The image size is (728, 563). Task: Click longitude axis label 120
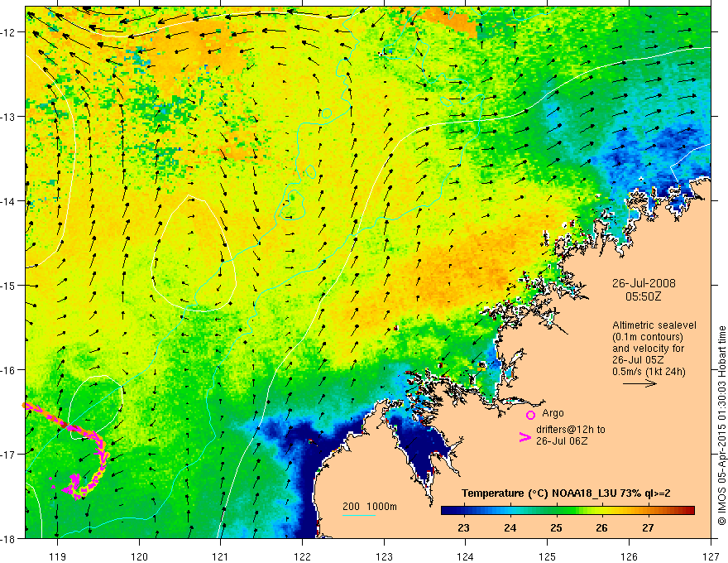139,556
